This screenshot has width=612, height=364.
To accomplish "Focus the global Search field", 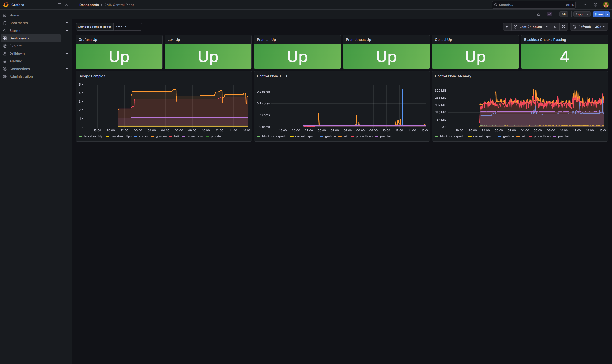I will (x=534, y=5).
